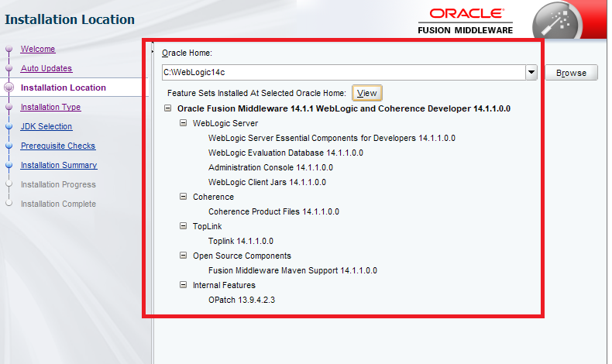Collapse the Open Source Components node

click(183, 256)
